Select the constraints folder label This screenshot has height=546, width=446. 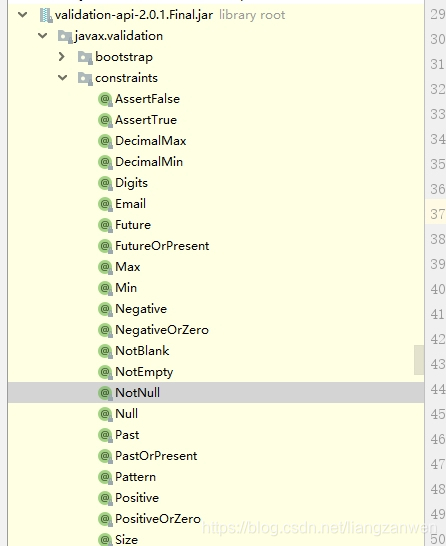click(126, 78)
